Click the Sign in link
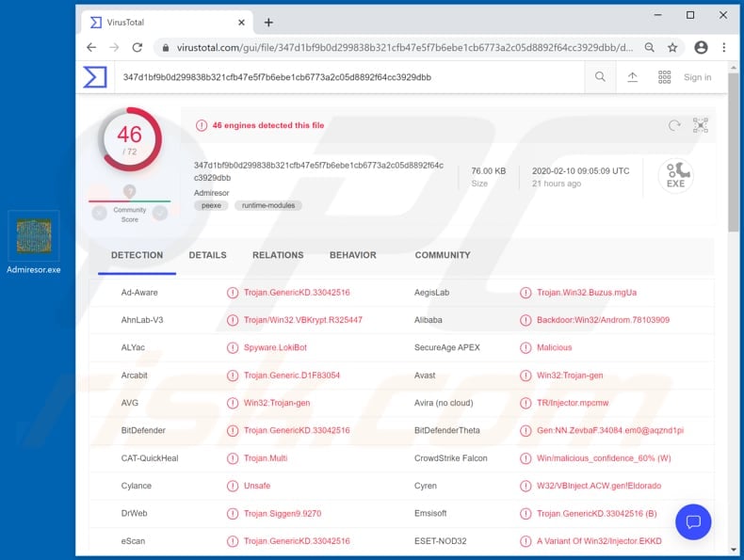The image size is (744, 560). (697, 77)
